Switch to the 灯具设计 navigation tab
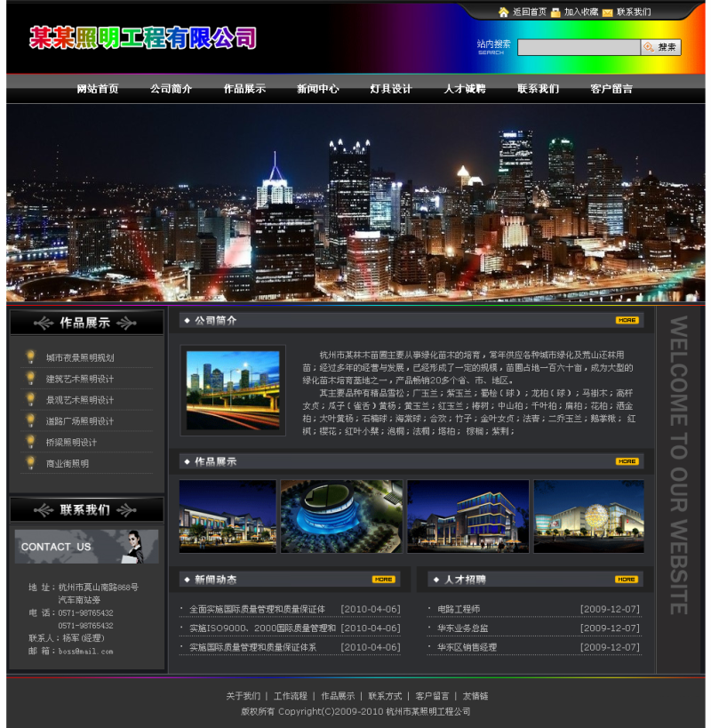The height and width of the screenshot is (728, 711). pyautogui.click(x=392, y=89)
